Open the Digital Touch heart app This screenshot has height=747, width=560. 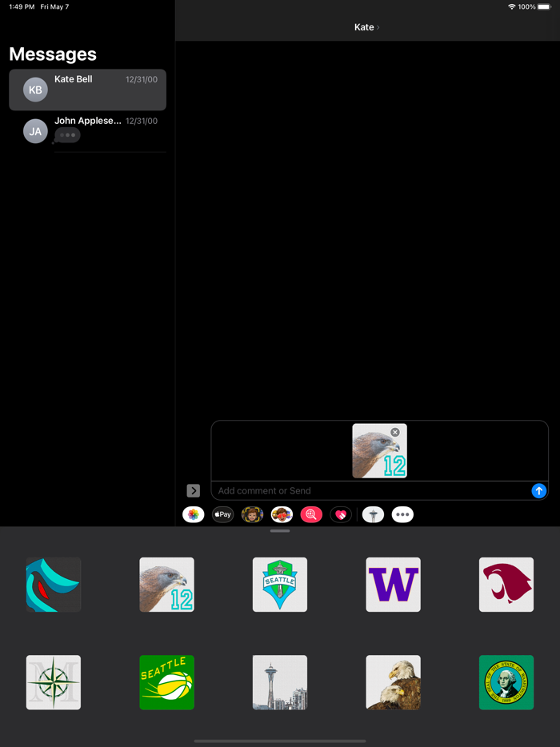341,514
